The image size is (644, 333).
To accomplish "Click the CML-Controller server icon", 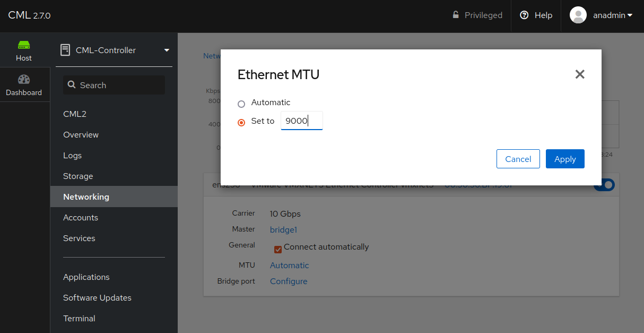I will [x=65, y=49].
